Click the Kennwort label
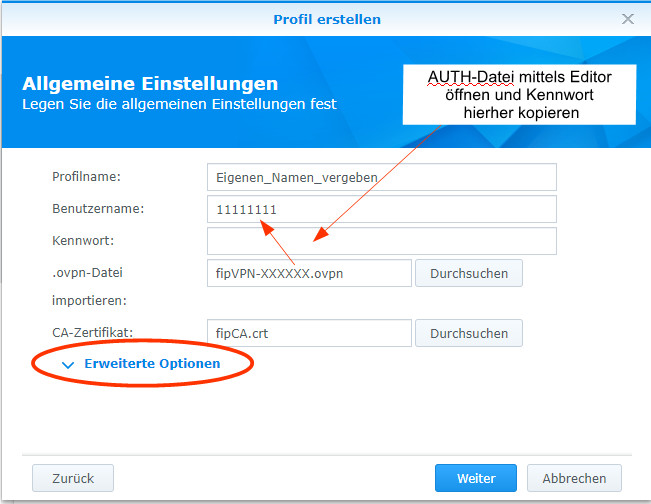This screenshot has width=651, height=504. point(85,241)
